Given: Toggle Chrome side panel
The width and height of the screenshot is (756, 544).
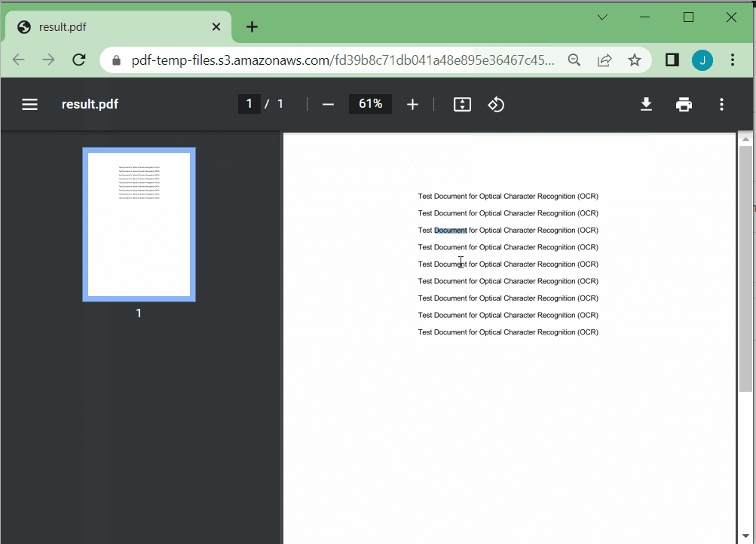Looking at the screenshot, I should point(672,60).
